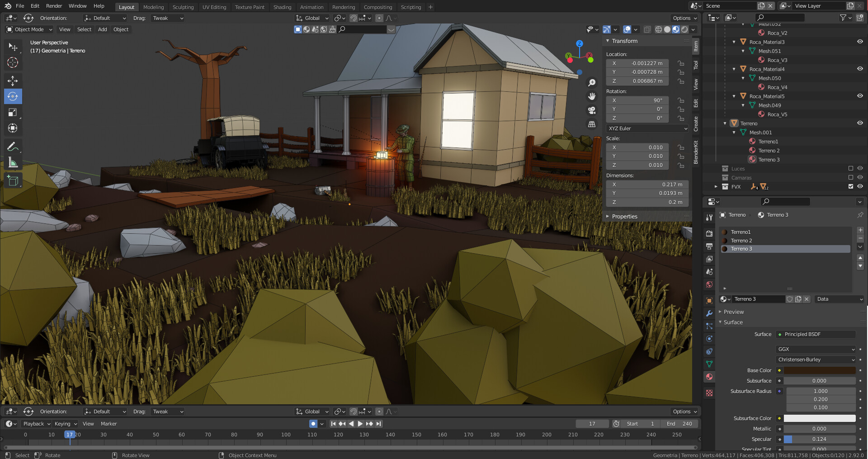Hide the Terreno object in outliner
This screenshot has width=868, height=459.
[859, 123]
